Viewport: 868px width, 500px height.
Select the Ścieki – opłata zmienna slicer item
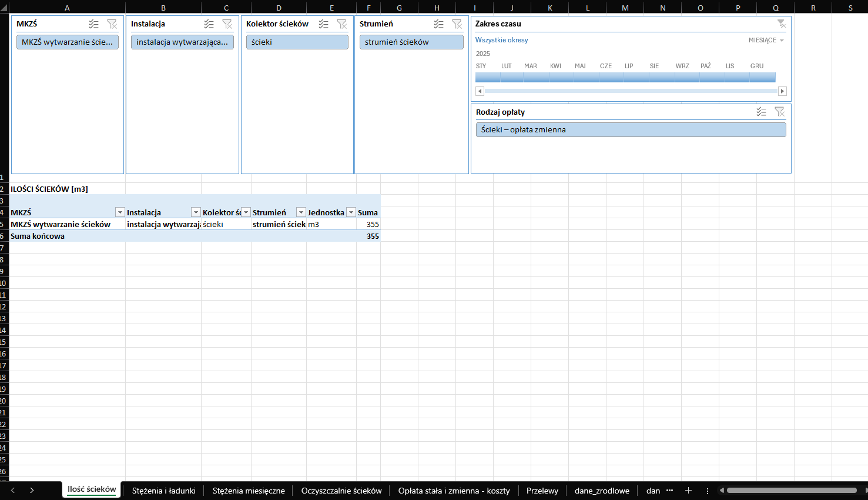pyautogui.click(x=631, y=129)
